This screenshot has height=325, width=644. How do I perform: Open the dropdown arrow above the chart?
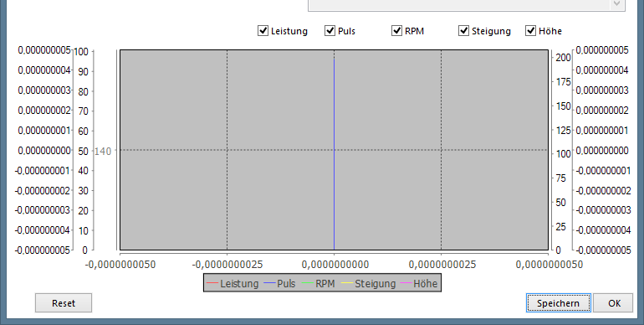point(616,3)
